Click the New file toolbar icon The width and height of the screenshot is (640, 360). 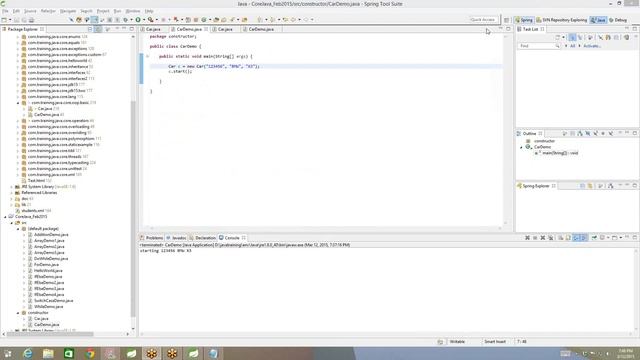point(4,20)
